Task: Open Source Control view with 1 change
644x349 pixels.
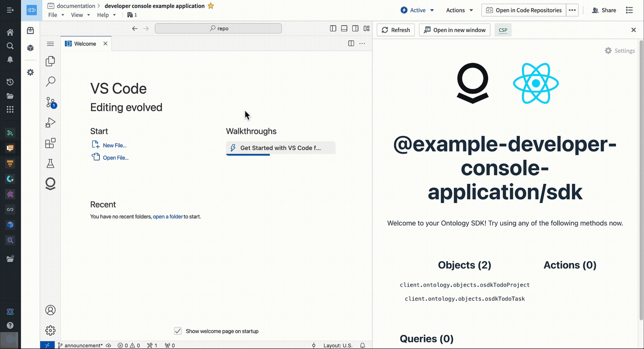Action: [x=50, y=102]
